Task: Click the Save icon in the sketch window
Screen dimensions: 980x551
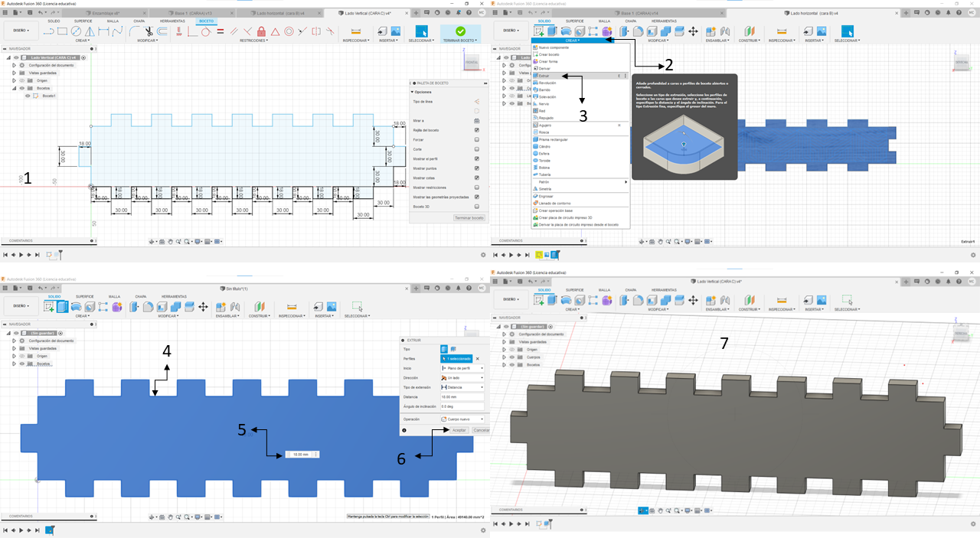Action: [x=28, y=12]
